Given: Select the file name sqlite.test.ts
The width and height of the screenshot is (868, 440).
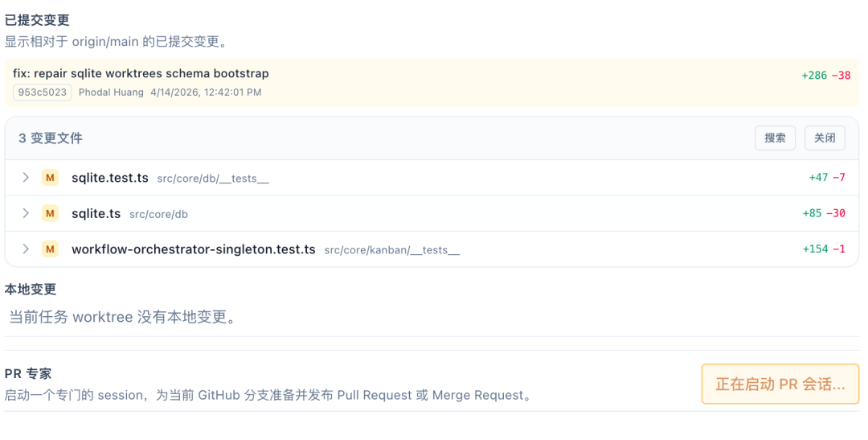Looking at the screenshot, I should (x=110, y=178).
